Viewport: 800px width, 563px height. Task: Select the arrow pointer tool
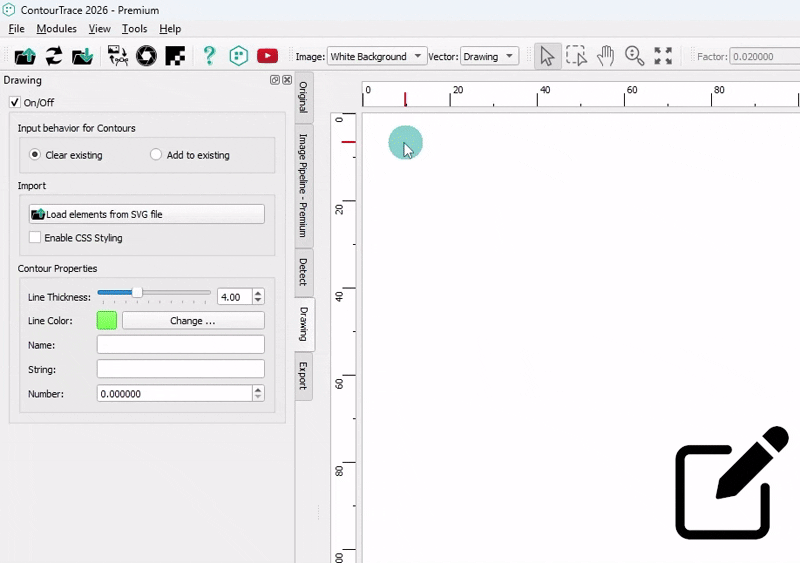[x=547, y=56]
